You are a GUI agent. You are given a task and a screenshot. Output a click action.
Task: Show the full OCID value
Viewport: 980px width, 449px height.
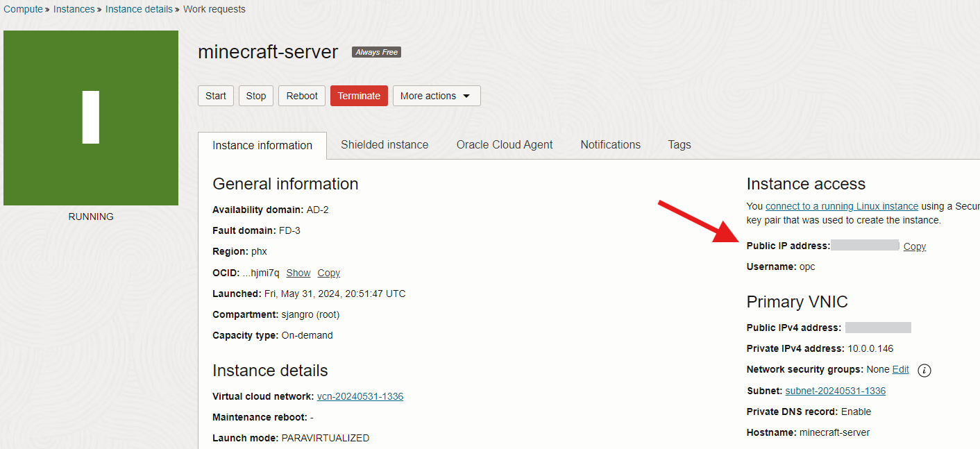point(298,273)
